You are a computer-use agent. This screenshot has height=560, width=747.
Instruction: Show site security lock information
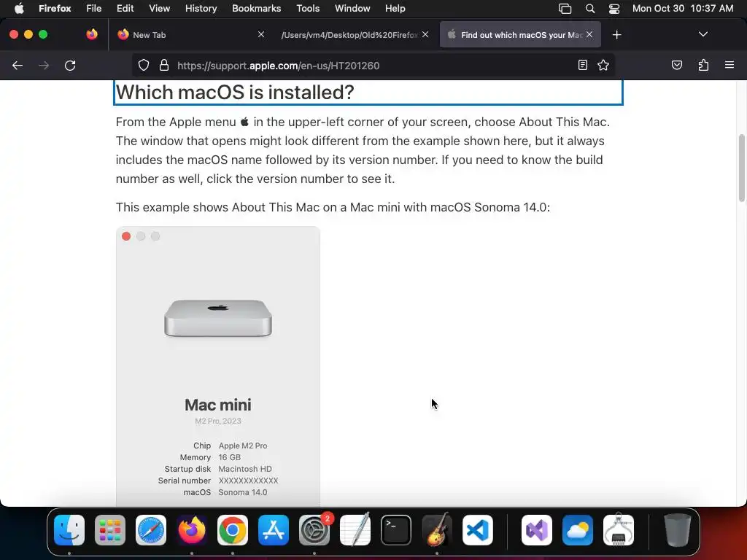pyautogui.click(x=164, y=66)
